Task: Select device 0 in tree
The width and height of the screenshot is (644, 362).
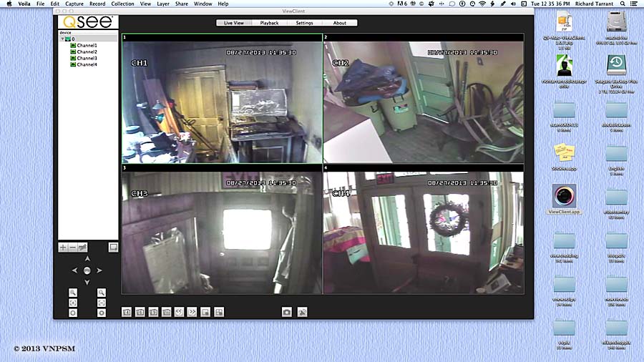Action: pyautogui.click(x=88, y=39)
